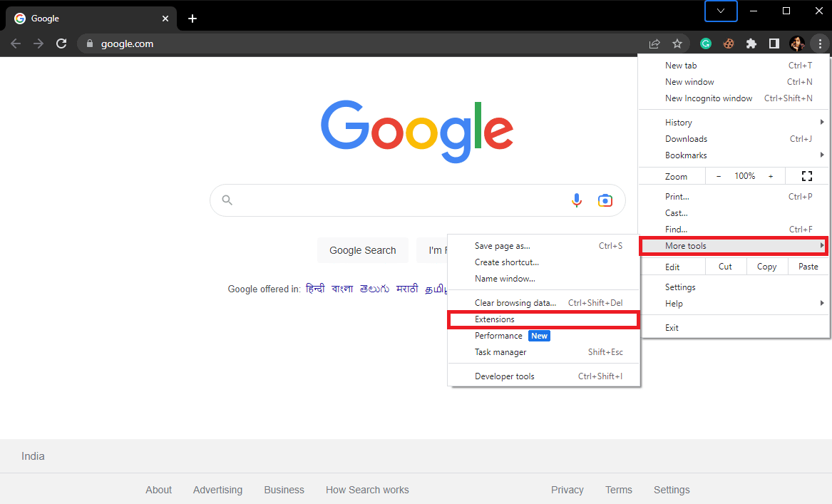Click the address bar URL

pos(128,43)
